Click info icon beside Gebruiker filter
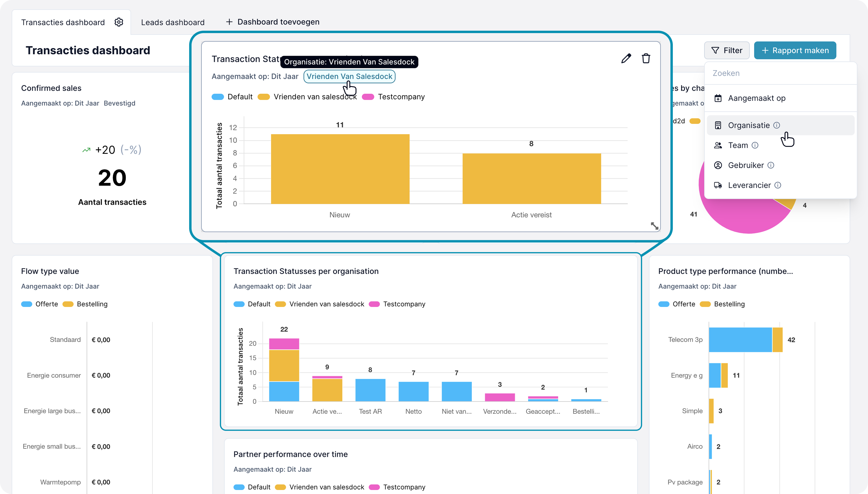This screenshot has height=494, width=868. 771,165
